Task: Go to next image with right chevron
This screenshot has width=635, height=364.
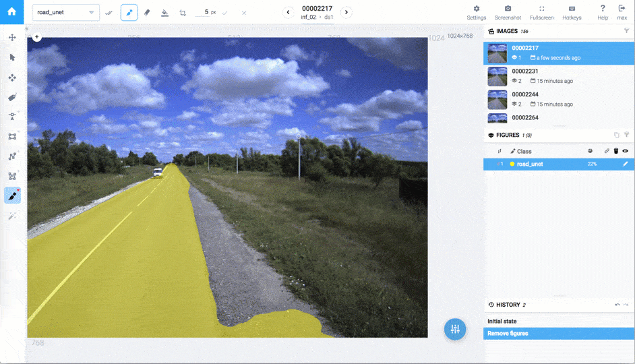Action: 346,12
